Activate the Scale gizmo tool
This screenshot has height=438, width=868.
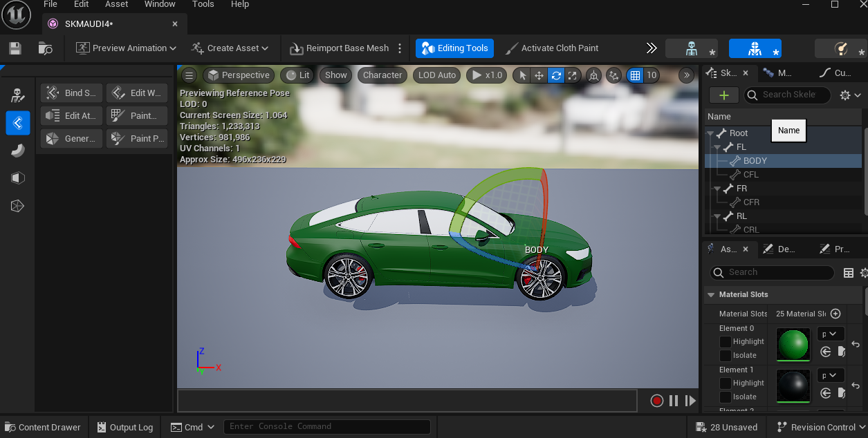click(x=573, y=75)
